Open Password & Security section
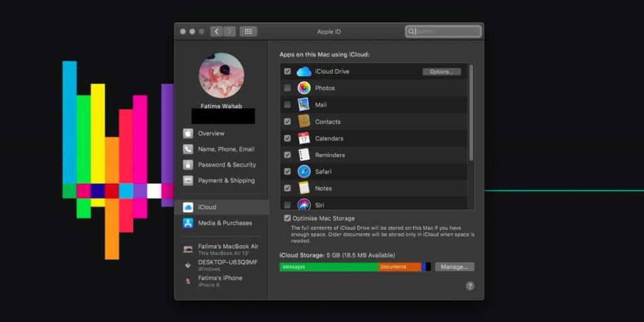Image resolution: width=644 pixels, height=322 pixels. tap(222, 165)
